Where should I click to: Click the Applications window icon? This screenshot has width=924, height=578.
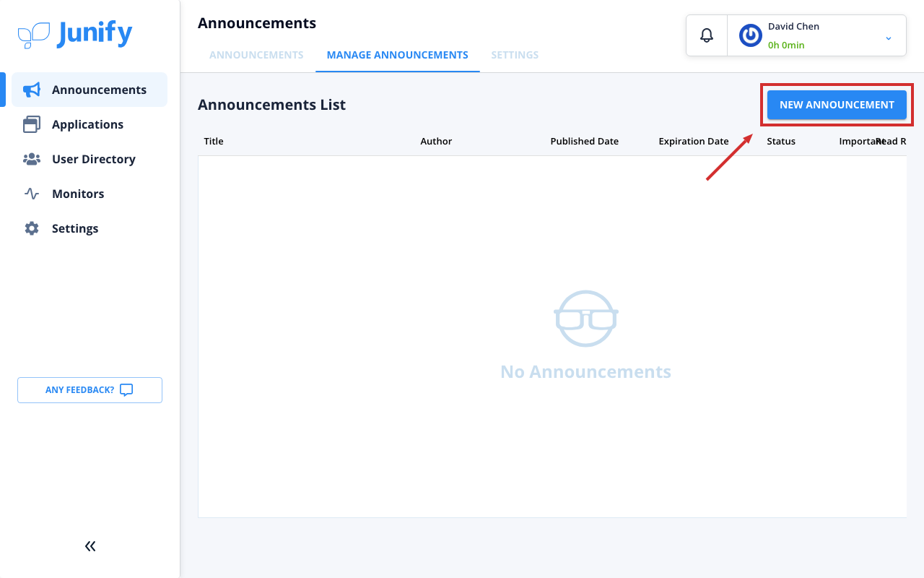(x=32, y=124)
